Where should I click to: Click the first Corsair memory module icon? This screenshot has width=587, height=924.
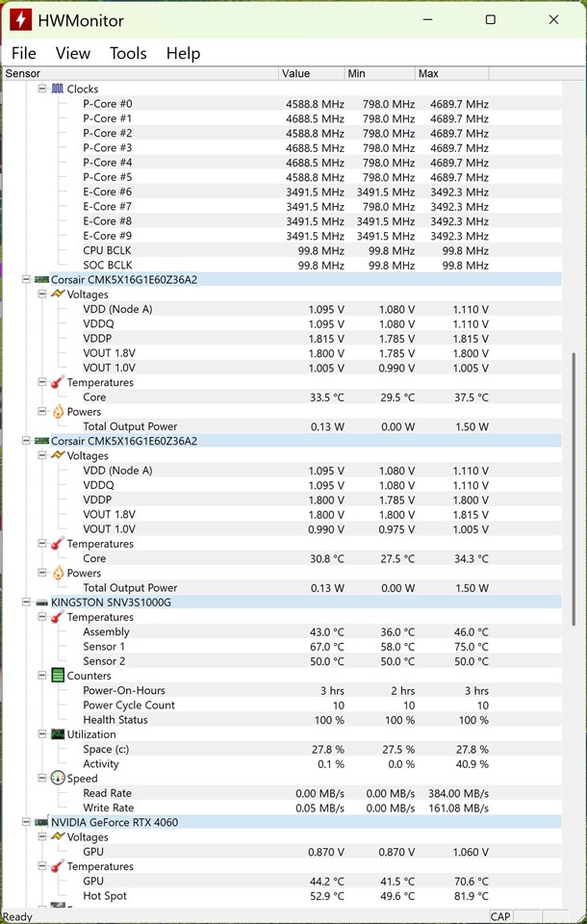[41, 280]
